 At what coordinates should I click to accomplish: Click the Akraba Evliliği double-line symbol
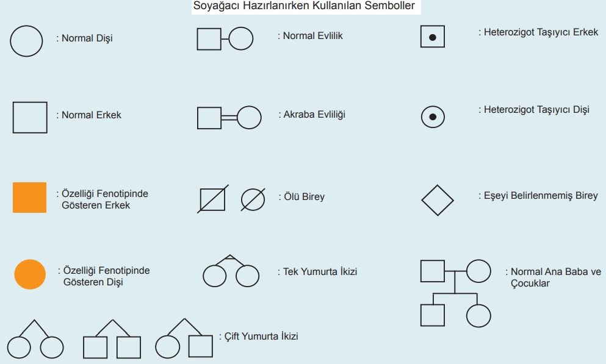point(229,118)
